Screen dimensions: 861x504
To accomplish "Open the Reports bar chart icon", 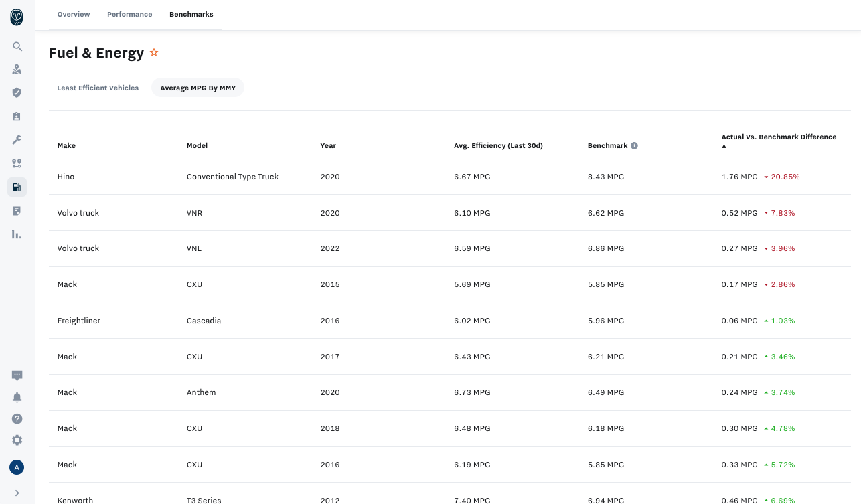I will (17, 234).
